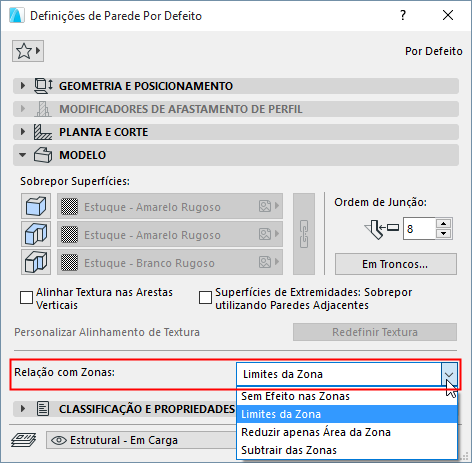Screen dimensions: 472x463
Task: Open the Favorites star button
Action: [28, 51]
